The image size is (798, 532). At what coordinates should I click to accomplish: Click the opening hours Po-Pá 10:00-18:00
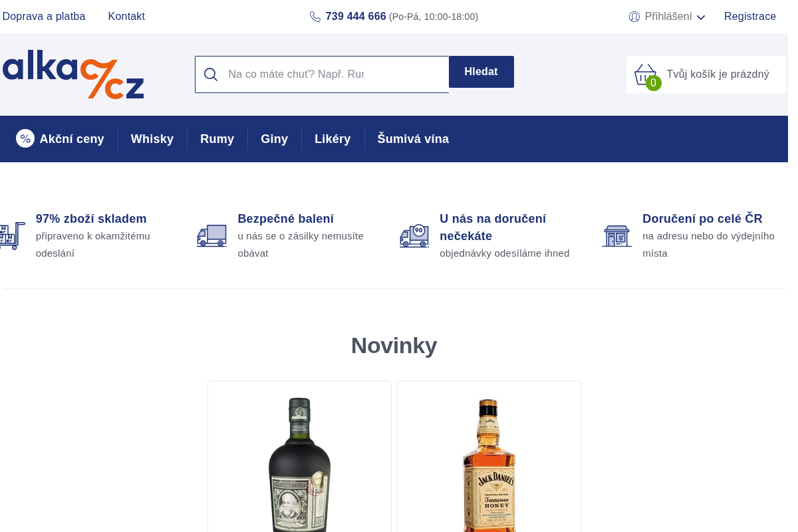pyautogui.click(x=434, y=17)
